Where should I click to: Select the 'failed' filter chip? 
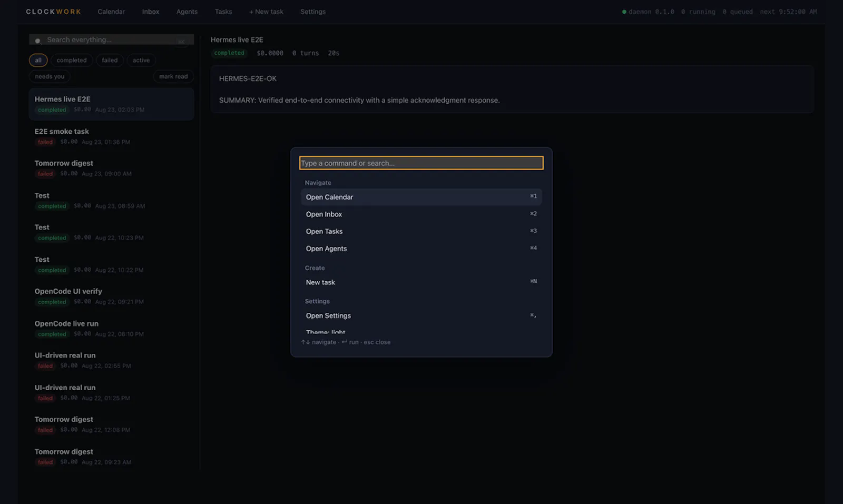110,61
